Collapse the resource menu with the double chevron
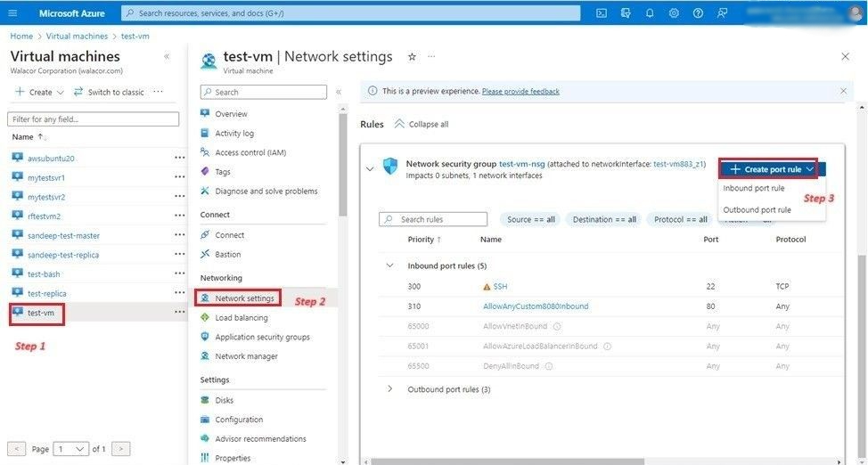The height and width of the screenshot is (465, 868). (x=339, y=93)
